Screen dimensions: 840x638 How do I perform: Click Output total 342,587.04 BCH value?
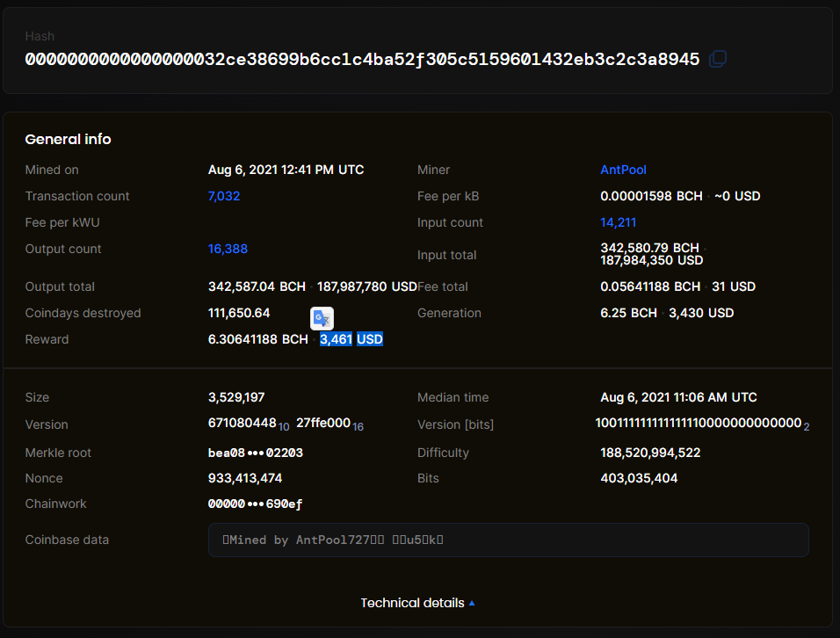click(257, 286)
